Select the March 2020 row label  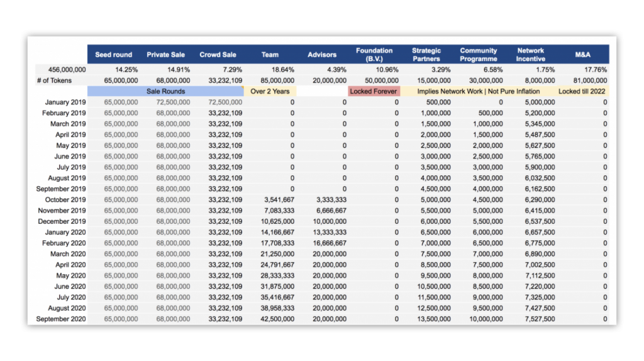point(68,254)
